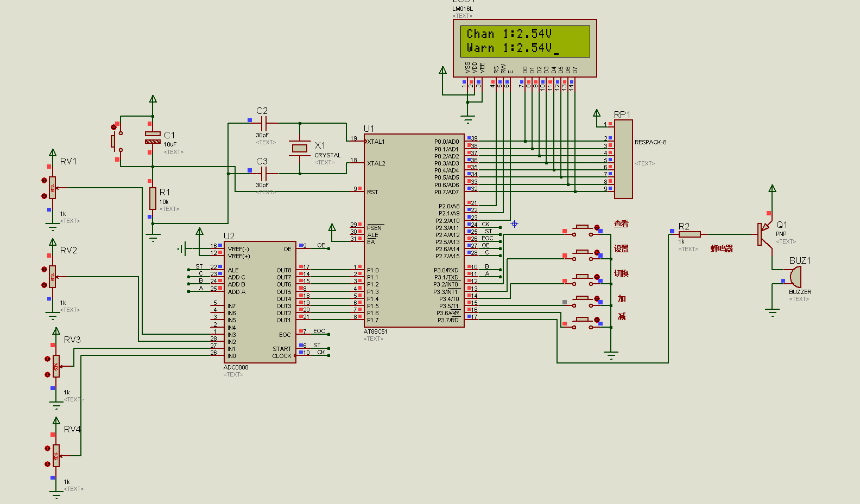The height and width of the screenshot is (504, 860).
Task: Select the crystal X1 symbol
Action: point(300,148)
